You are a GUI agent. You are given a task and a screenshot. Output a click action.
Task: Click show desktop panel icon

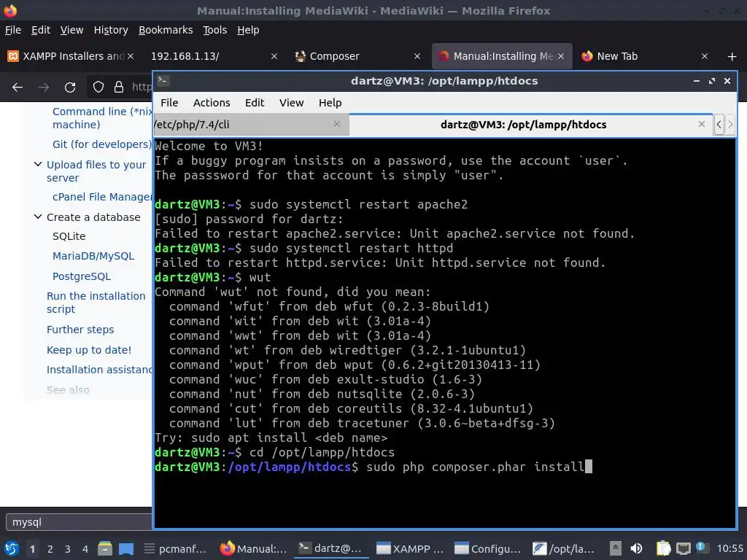126,548
